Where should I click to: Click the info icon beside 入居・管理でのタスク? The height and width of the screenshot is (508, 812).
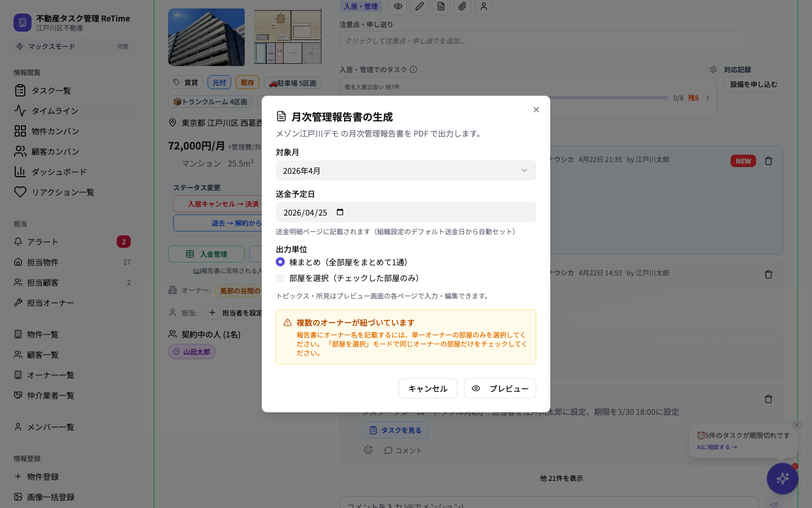[413, 69]
